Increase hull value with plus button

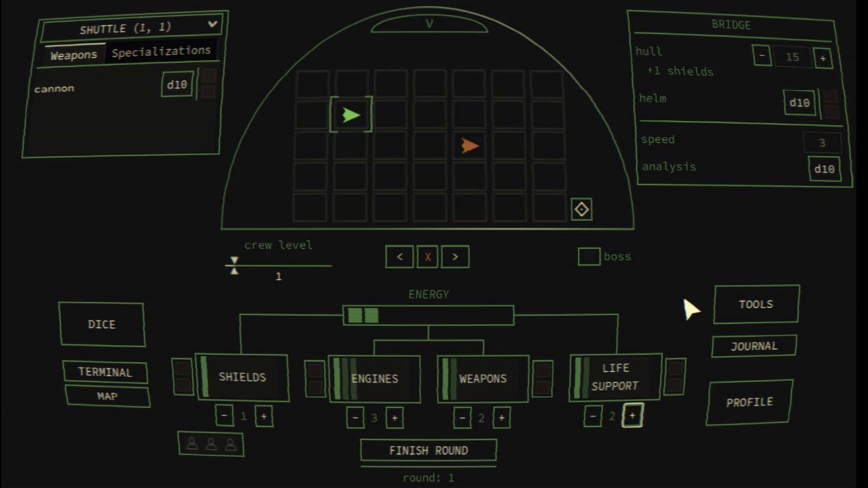click(x=822, y=58)
